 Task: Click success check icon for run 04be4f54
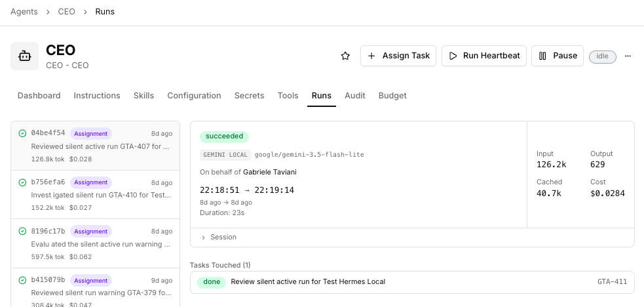[x=22, y=133]
